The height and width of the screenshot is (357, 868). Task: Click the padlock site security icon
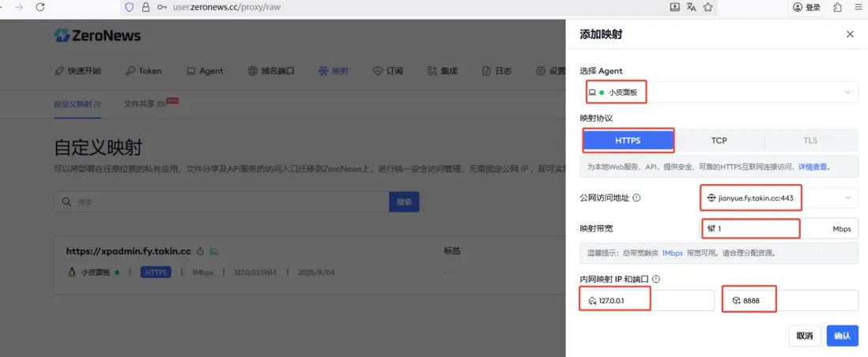(x=145, y=7)
